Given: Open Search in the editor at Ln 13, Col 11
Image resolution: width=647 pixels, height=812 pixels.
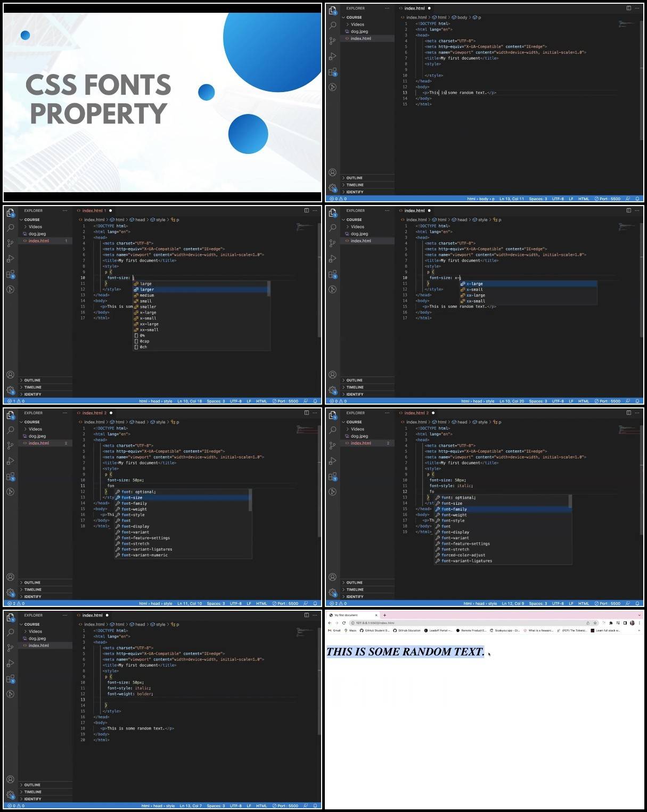Looking at the screenshot, I should point(333,25).
